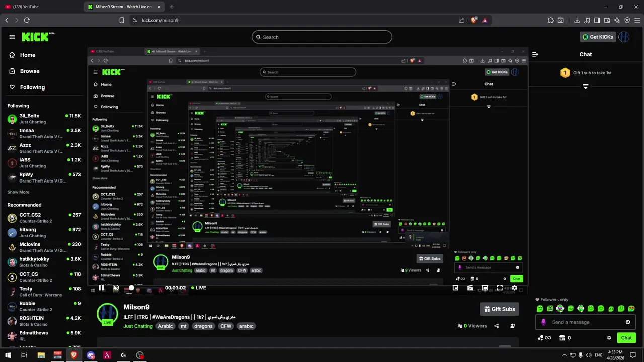Click the dragons tag
Viewport: 644px width, 362px height.
[203, 326]
